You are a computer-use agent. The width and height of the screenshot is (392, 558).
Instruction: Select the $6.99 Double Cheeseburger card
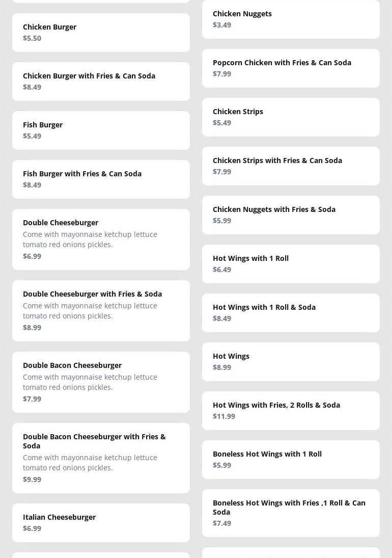click(x=101, y=239)
